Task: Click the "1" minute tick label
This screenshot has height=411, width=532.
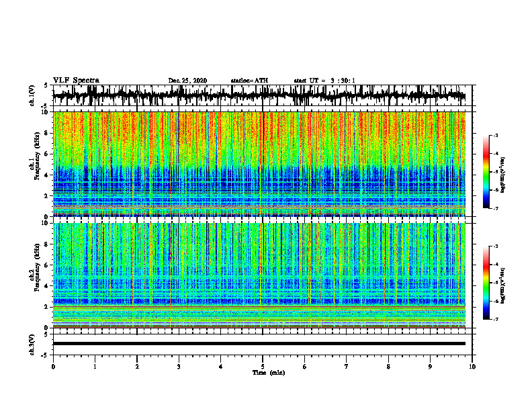Action: coord(95,367)
